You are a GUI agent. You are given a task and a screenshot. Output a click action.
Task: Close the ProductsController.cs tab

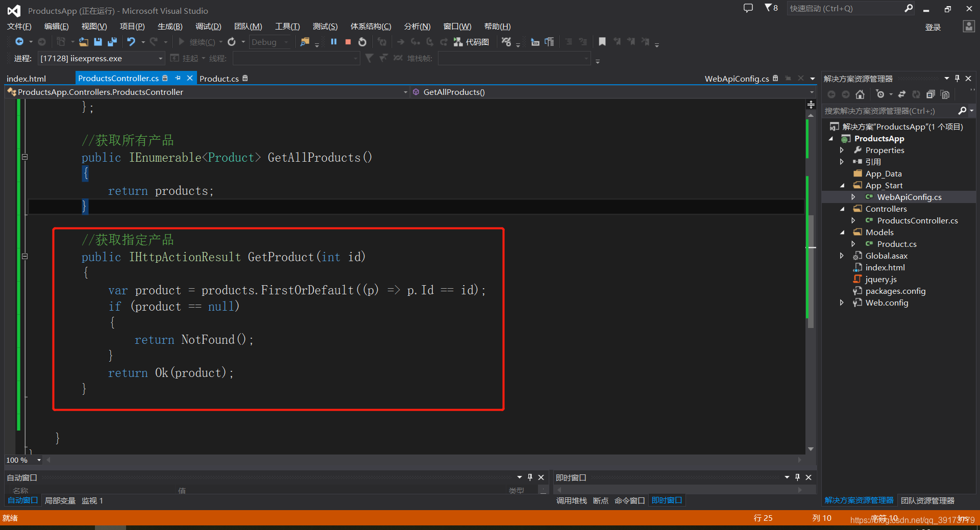190,78
